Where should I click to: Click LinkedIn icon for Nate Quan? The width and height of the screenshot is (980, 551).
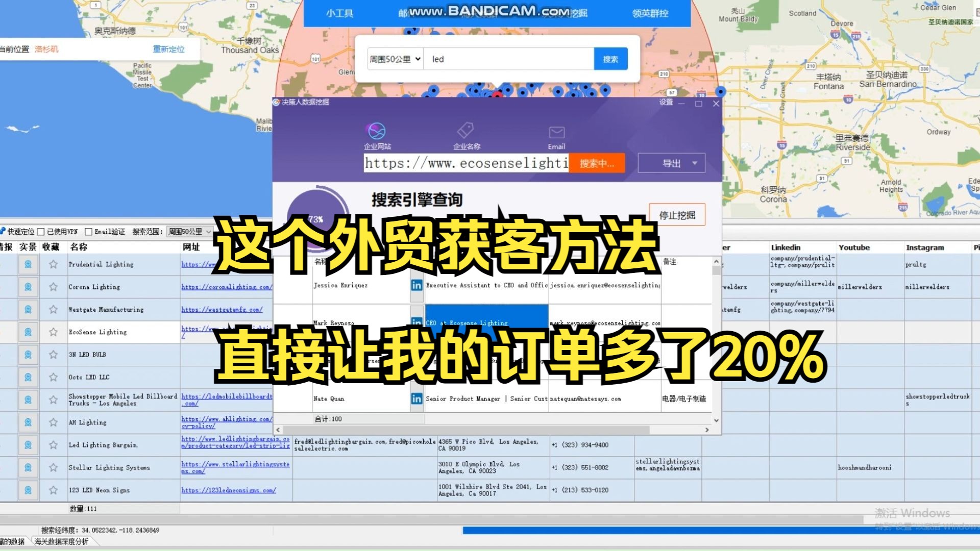tap(416, 398)
